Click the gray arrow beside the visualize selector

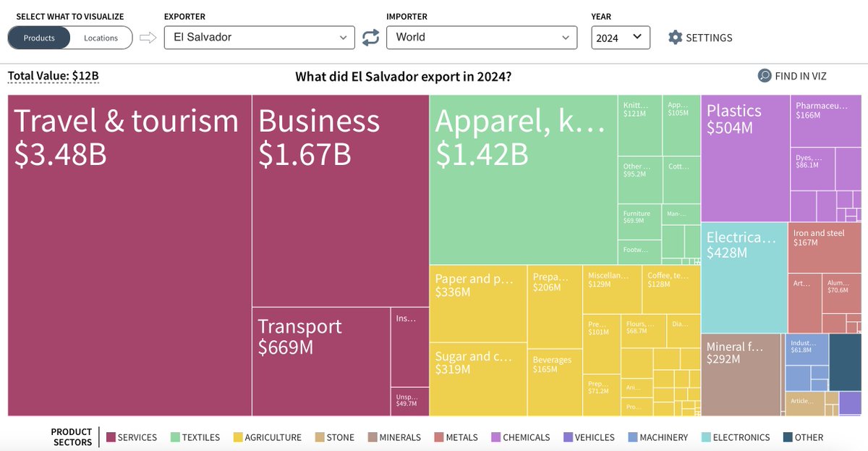(147, 36)
